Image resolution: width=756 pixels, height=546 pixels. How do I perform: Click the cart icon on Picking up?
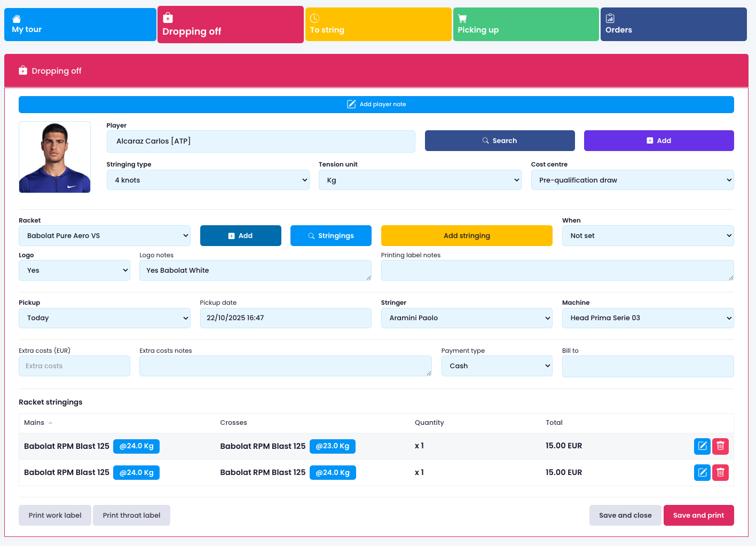[462, 19]
